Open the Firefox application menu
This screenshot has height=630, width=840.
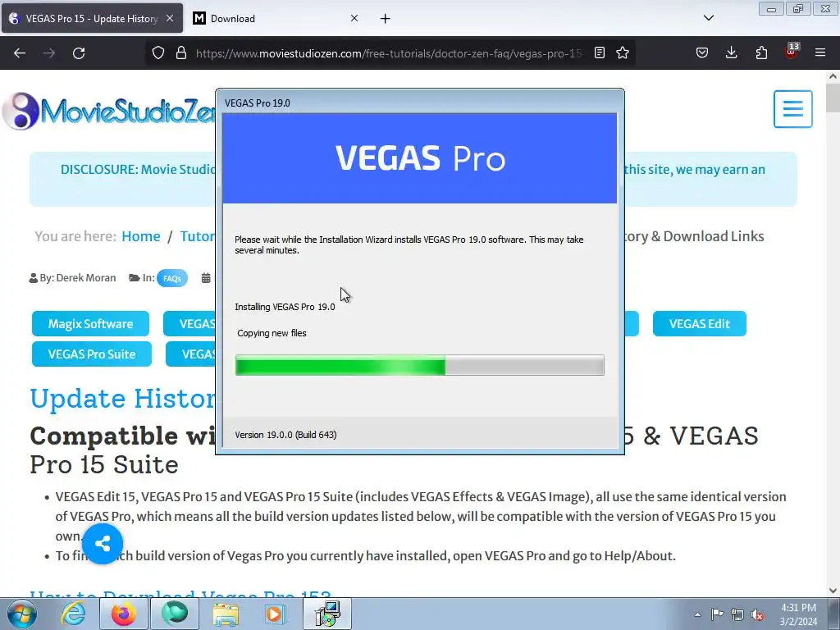pyautogui.click(x=820, y=52)
